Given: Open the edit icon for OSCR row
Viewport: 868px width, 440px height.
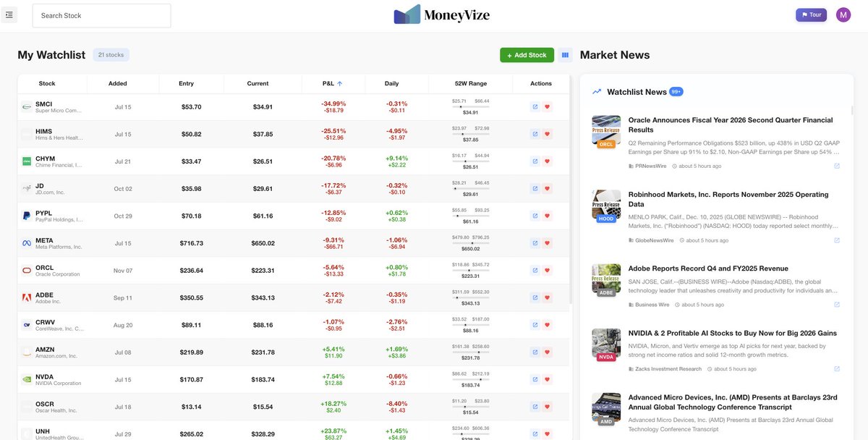Looking at the screenshot, I should tap(535, 407).
